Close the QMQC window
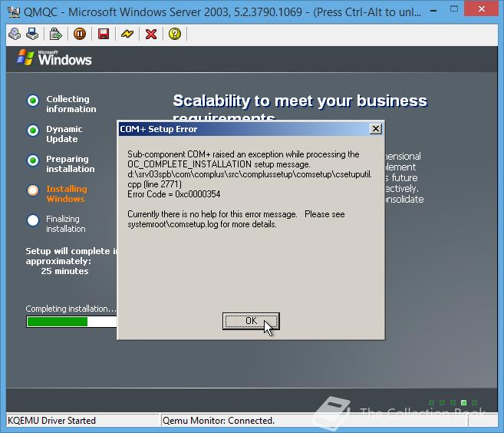 482,9
